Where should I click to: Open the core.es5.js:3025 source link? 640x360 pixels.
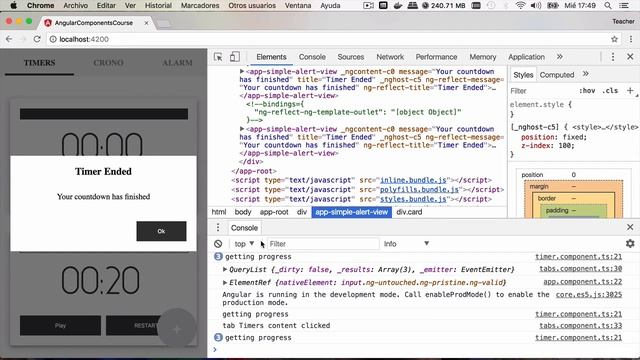point(589,294)
